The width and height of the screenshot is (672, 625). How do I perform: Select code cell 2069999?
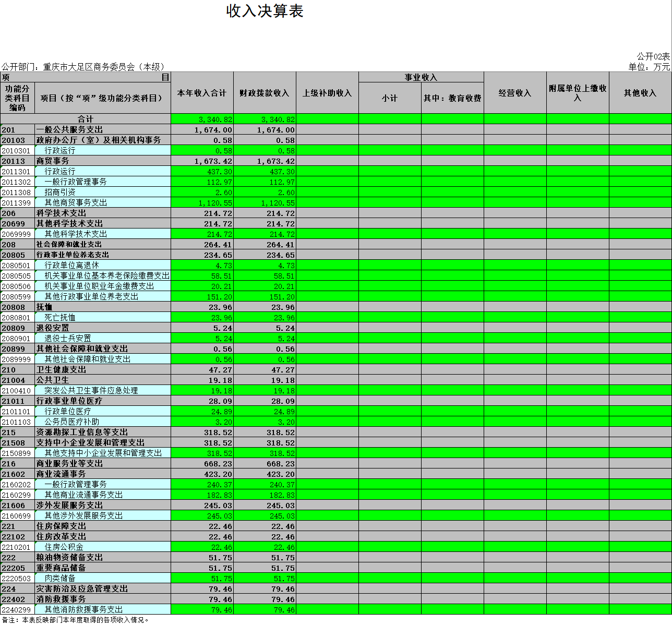pos(17,234)
